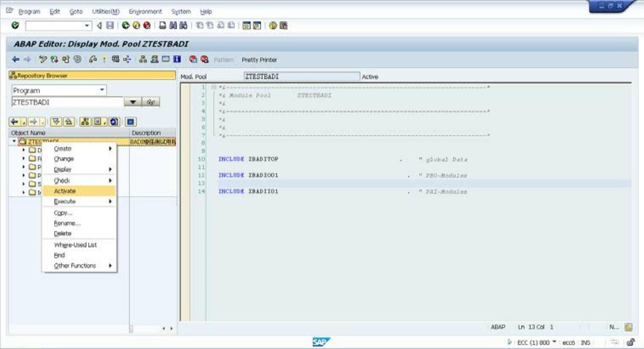The height and width of the screenshot is (349, 644).
Task: Click the Set/Delete External Breakpoint icon
Action: [x=205, y=60]
